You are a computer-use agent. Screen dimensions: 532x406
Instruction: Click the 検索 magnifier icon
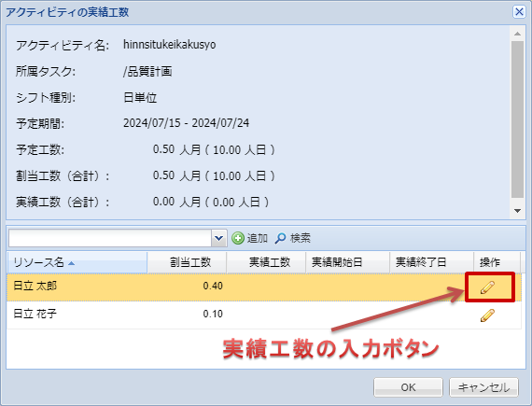280,238
